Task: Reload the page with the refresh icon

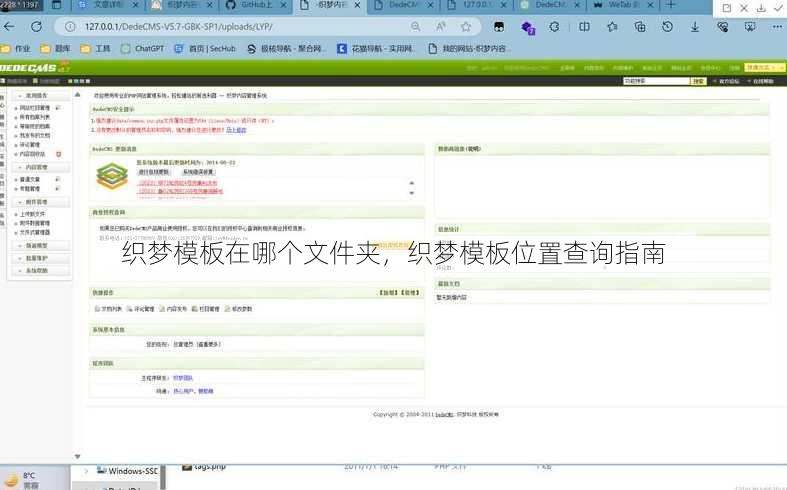Action: 36,27
